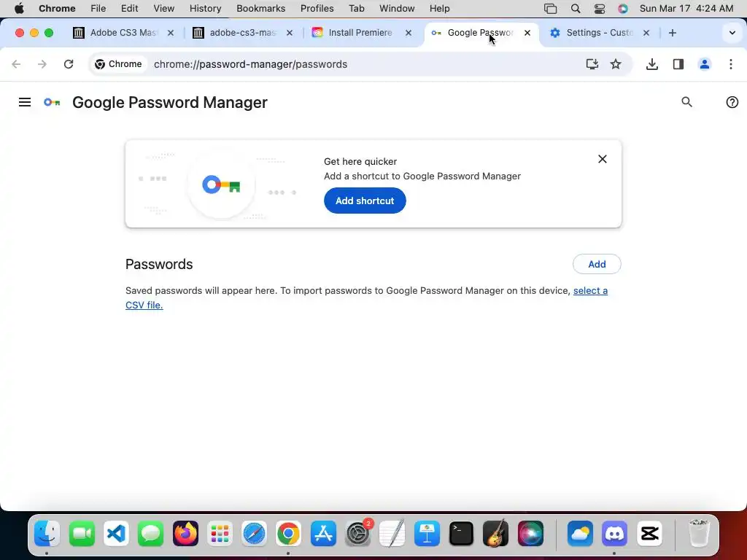This screenshot has height=560, width=747.
Task: Open Chrome three-dot menu
Action: (x=731, y=64)
